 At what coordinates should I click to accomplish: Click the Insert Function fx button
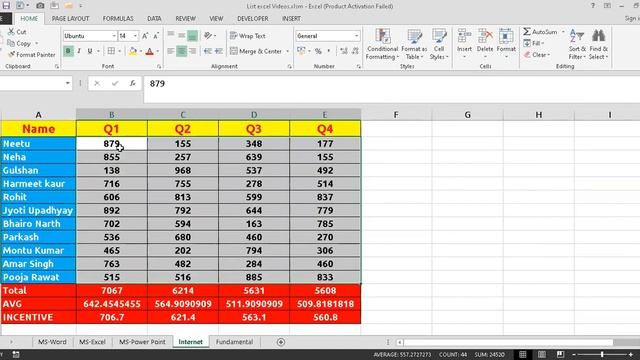coord(133,83)
